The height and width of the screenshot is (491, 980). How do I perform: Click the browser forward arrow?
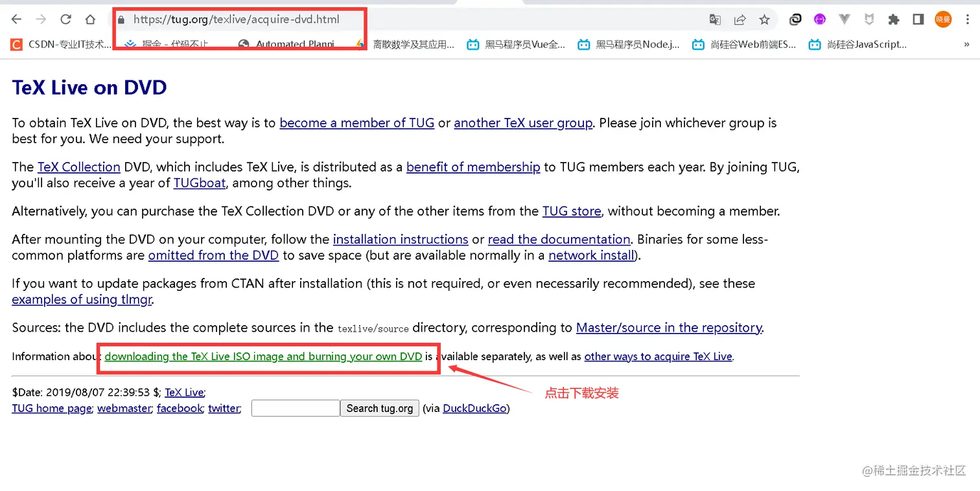click(x=41, y=19)
